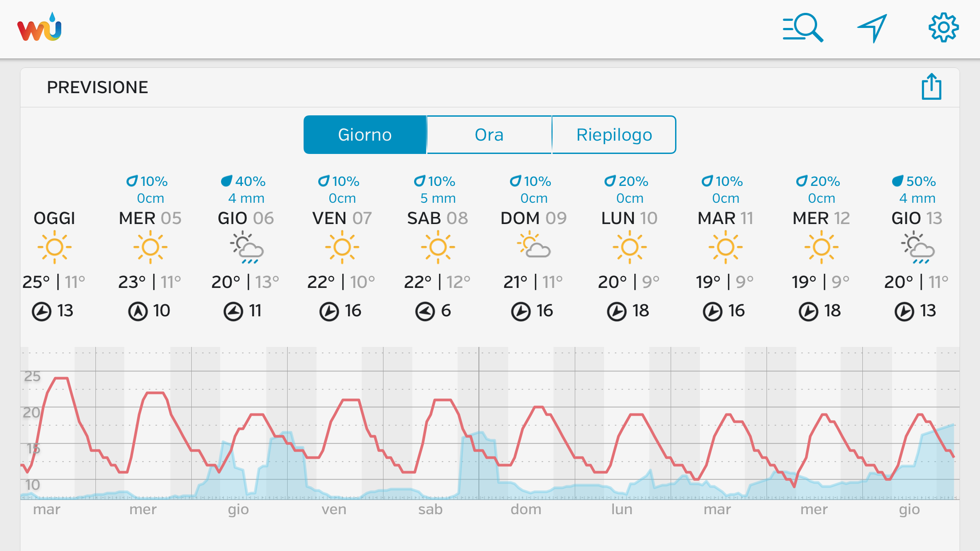Image resolution: width=980 pixels, height=551 pixels.
Task: Select the Giorno forecast tab
Action: pos(365,135)
